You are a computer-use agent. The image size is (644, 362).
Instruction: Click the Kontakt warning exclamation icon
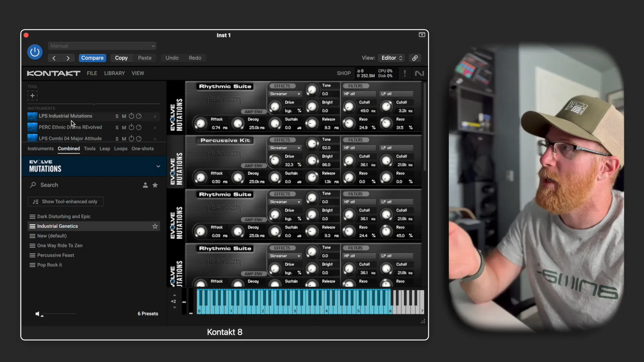click(x=405, y=73)
